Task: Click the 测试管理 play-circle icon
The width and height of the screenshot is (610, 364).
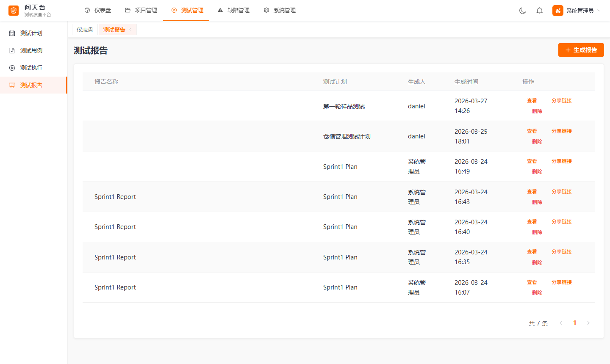Action: (x=174, y=10)
